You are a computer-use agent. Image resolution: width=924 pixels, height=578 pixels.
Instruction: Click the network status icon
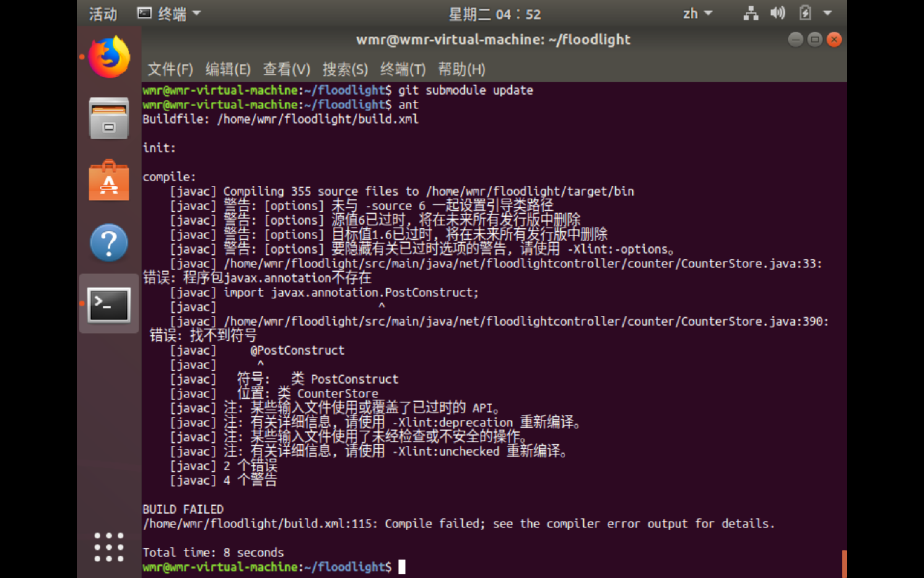click(751, 13)
